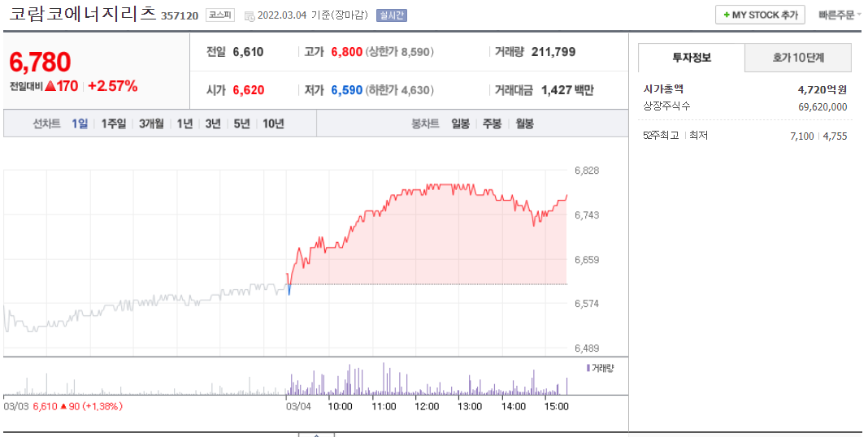This screenshot has width=868, height=437.
Task: Click the 저가 value 6,590
Action: coord(346,90)
